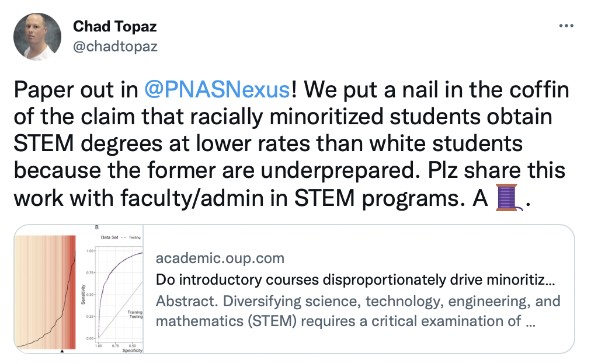Click the academic.oup.com domain text
This screenshot has height=364, width=591.
click(220, 258)
